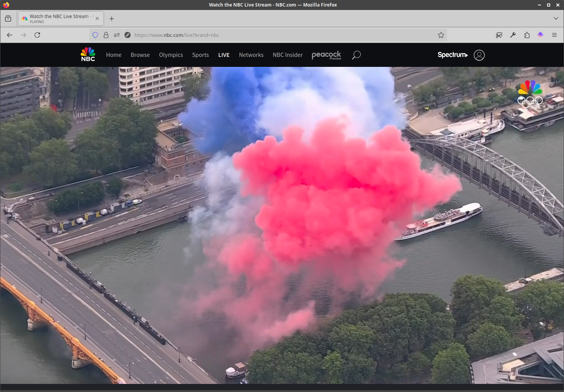The height and width of the screenshot is (392, 564).
Task: Click the Spectrum provider logo
Action: (x=453, y=55)
